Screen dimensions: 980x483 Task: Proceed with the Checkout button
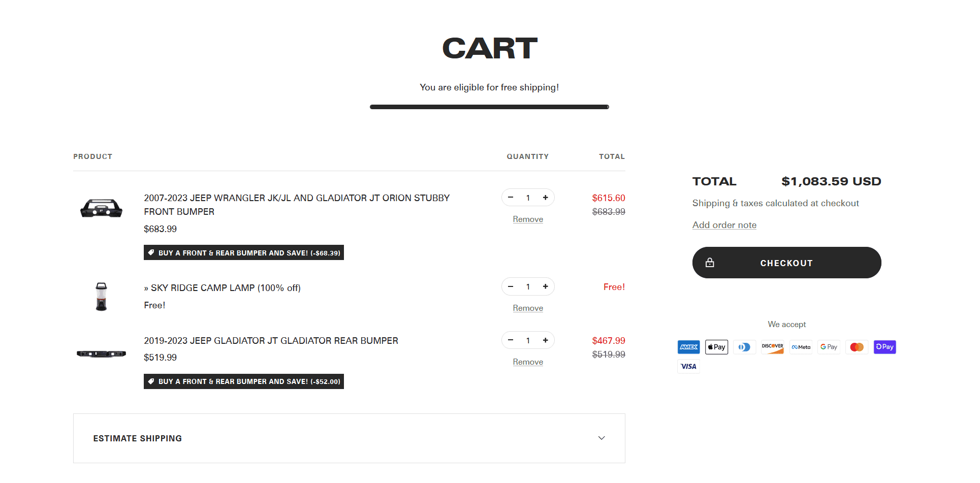[786, 263]
